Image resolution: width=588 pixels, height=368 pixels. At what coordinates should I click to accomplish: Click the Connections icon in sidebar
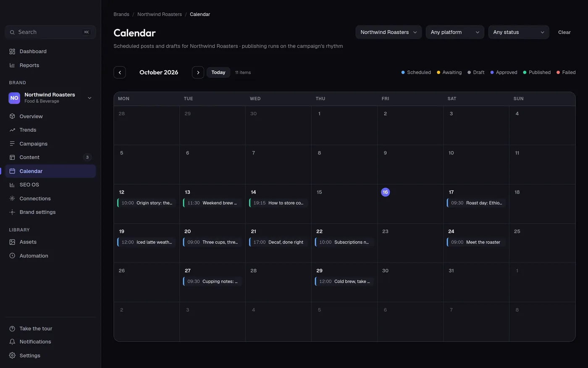click(12, 199)
